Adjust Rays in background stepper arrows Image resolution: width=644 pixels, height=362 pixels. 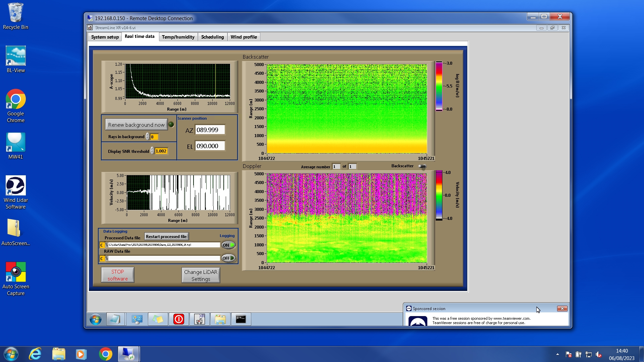pos(148,137)
